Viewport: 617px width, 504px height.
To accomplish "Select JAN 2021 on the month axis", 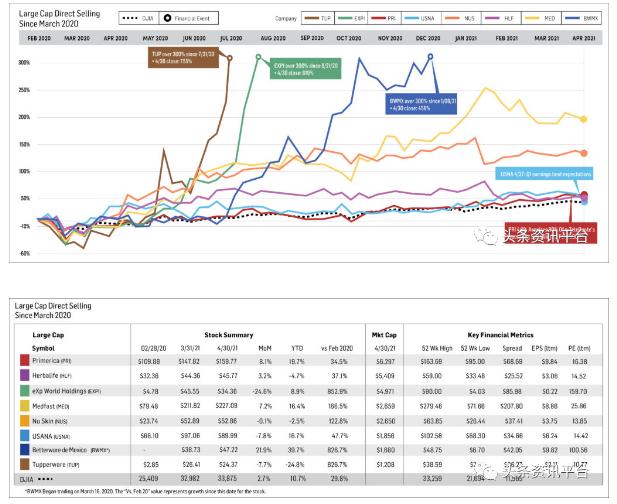I will 466,38.
